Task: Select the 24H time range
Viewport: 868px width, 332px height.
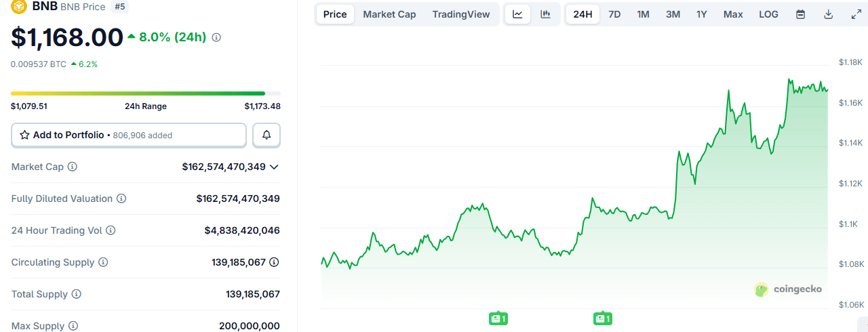Action: click(x=583, y=14)
